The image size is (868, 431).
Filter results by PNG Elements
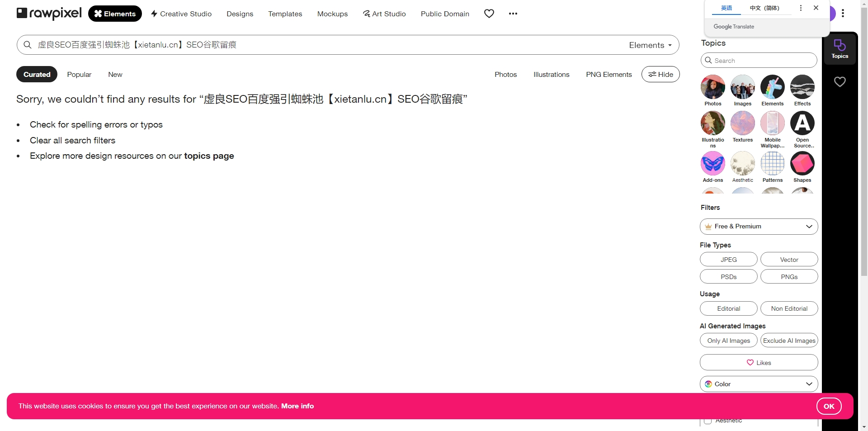point(609,74)
